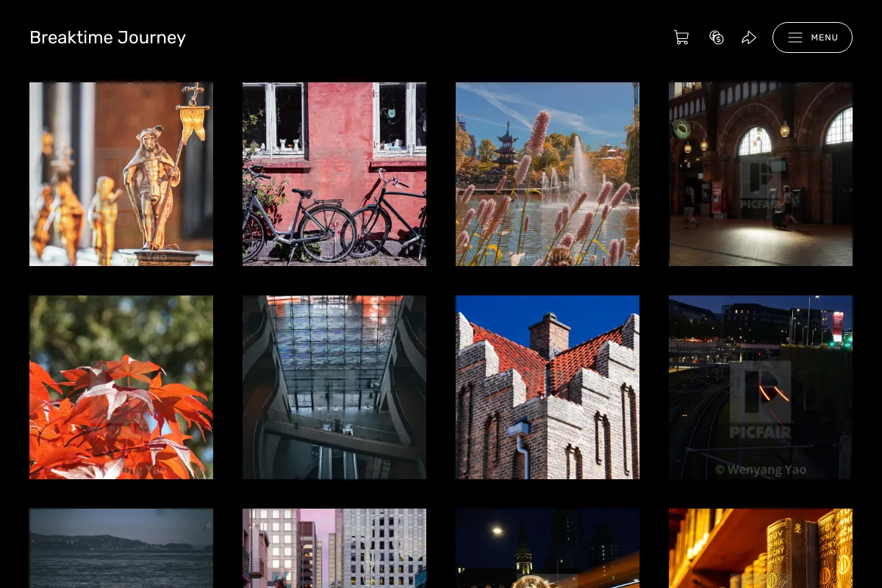This screenshot has height=588, width=882.
Task: Click the Picfair watermark on the railway photo
Action: pyautogui.click(x=761, y=400)
